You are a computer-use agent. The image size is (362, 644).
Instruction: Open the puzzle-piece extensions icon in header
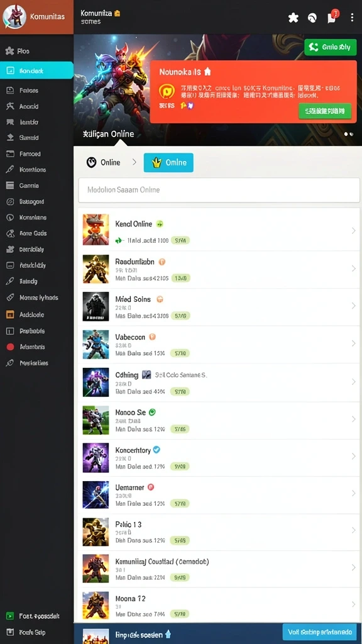pyautogui.click(x=293, y=17)
